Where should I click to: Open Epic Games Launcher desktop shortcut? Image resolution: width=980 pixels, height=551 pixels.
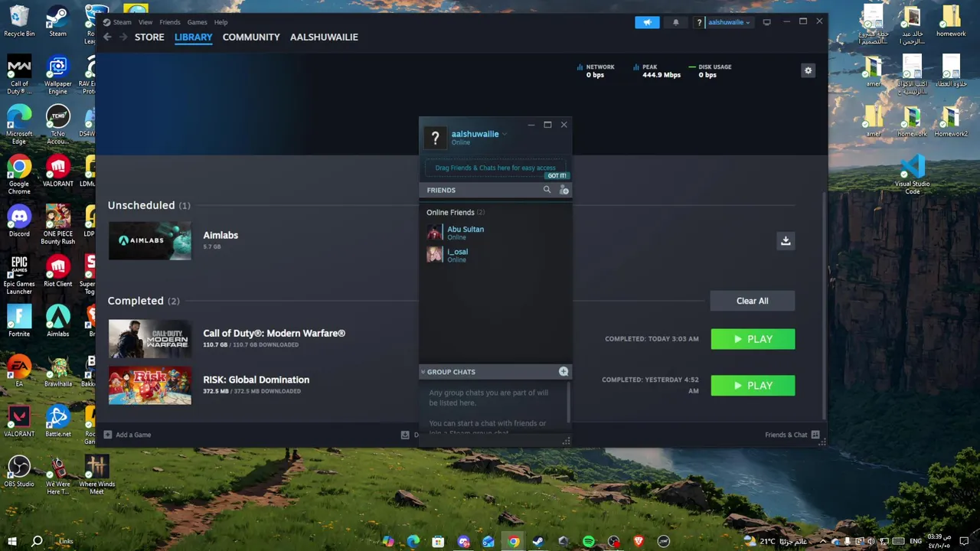[x=19, y=275]
